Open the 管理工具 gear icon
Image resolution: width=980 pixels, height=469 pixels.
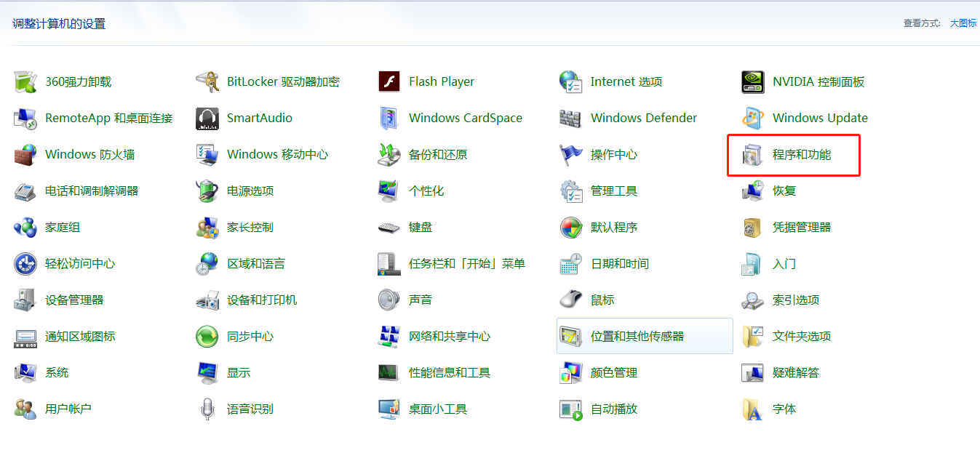tap(571, 191)
